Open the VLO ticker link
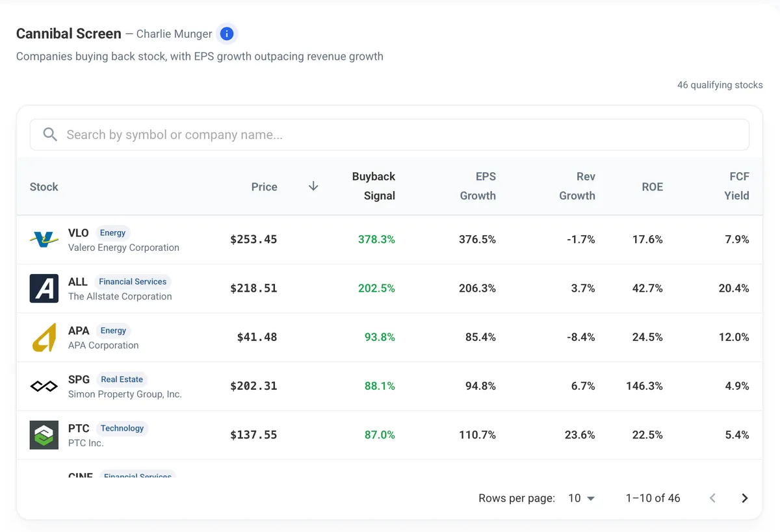This screenshot has width=780, height=532. (78, 233)
